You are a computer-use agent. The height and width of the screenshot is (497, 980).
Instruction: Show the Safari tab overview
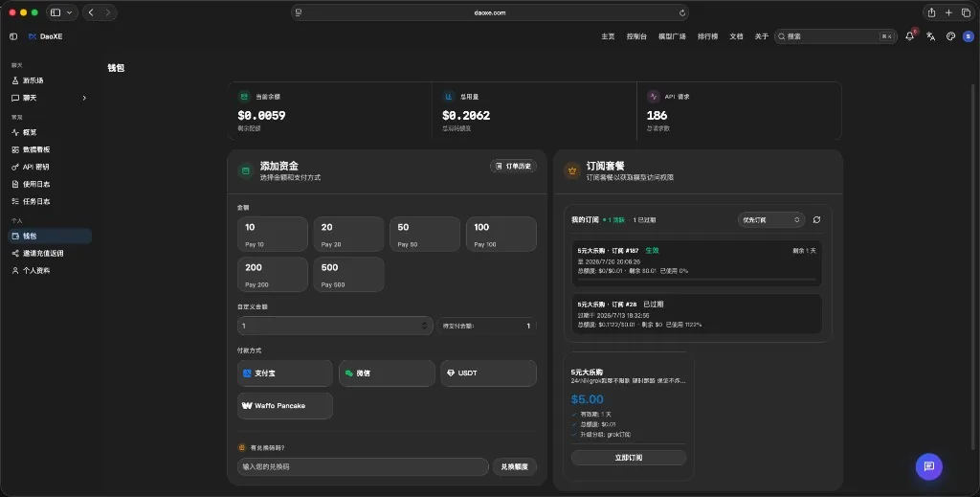tap(966, 12)
